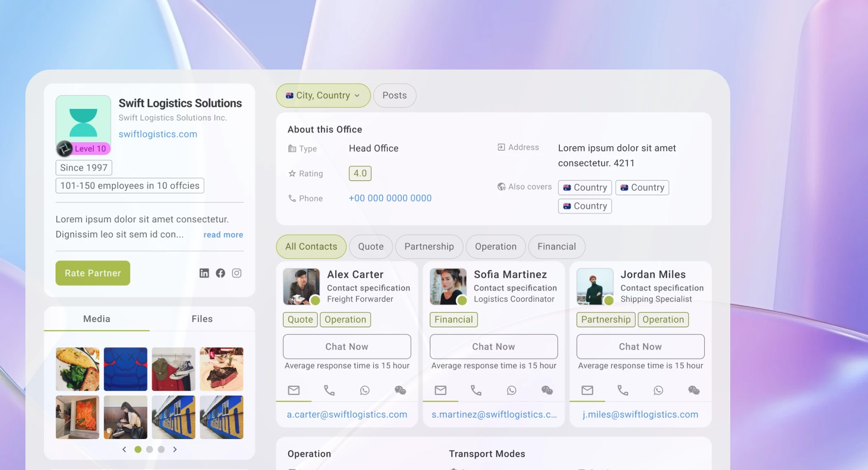Open the blue figure media thumbnail
Screen dimensions: 868x470
[x=125, y=369]
